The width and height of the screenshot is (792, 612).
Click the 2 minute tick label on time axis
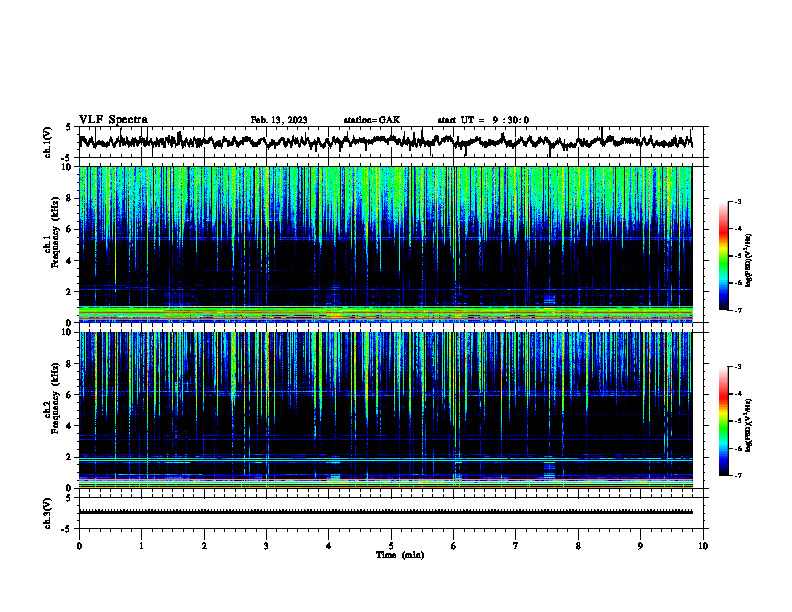[204, 546]
